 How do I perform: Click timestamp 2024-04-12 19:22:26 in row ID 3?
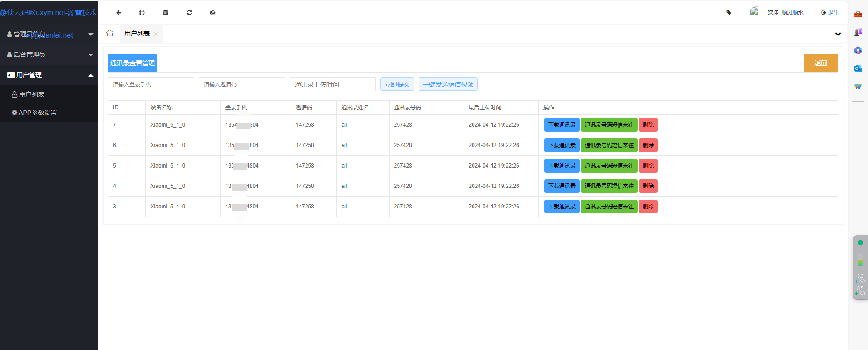(494, 207)
